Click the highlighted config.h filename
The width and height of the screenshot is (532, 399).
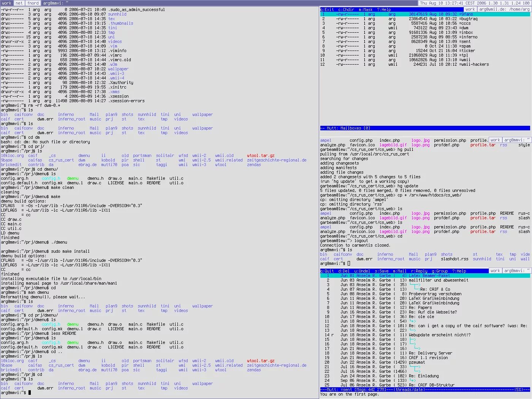[51, 178]
